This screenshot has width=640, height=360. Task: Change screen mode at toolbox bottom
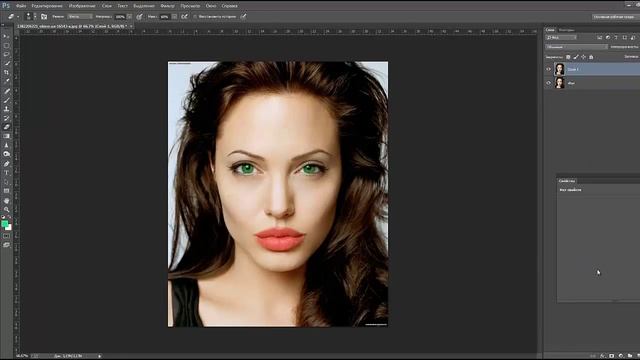(x=6, y=245)
